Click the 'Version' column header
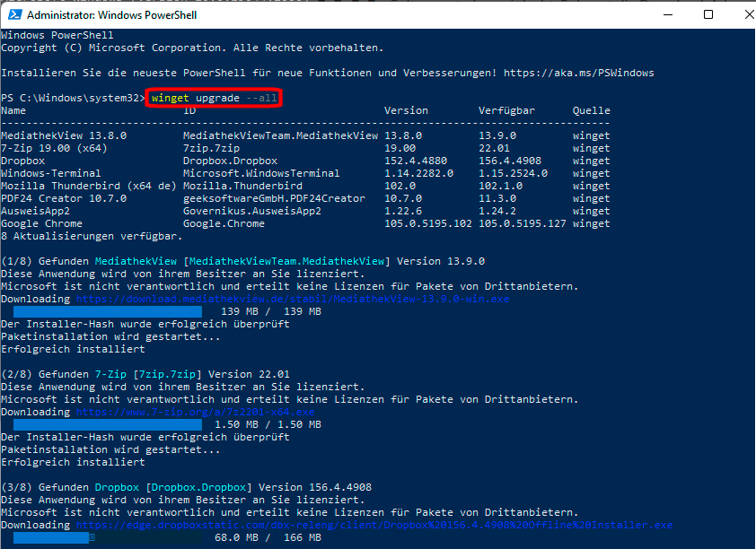756x549 pixels. point(406,110)
